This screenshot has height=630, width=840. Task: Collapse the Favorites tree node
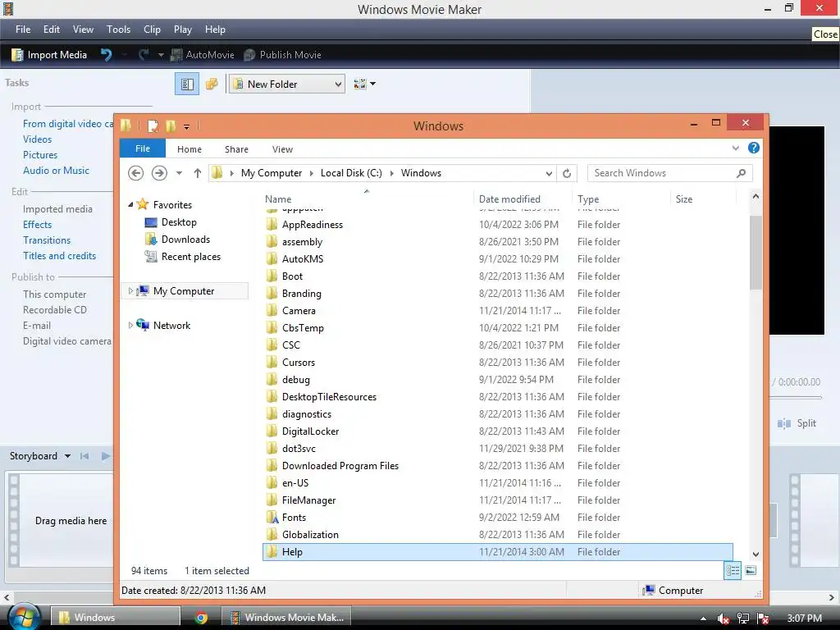pos(130,204)
